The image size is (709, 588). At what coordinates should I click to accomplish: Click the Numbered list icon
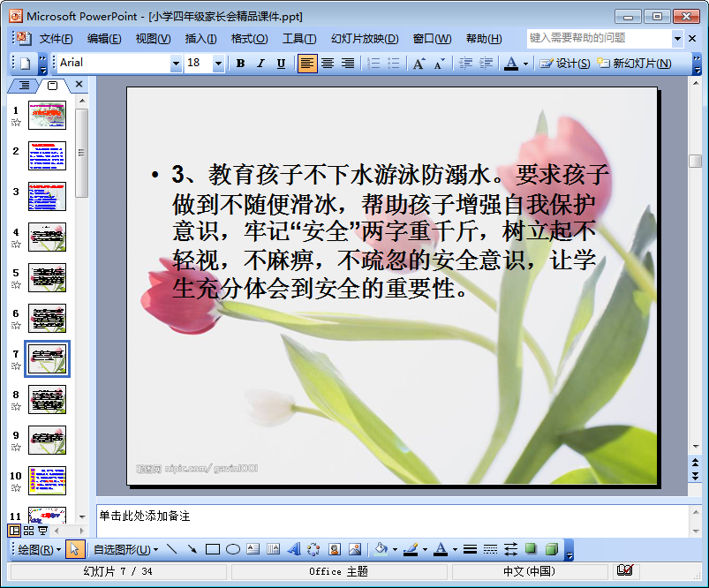coord(373,64)
